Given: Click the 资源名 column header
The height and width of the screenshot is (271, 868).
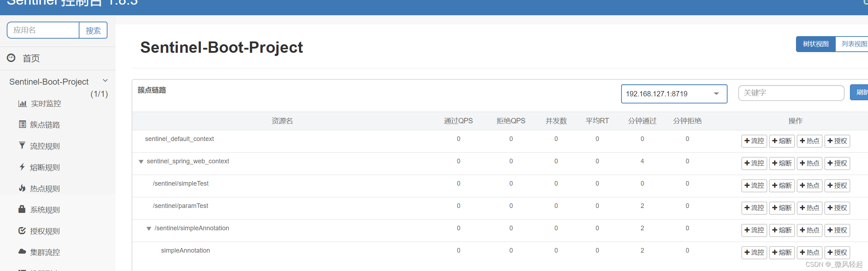Looking at the screenshot, I should coord(282,121).
